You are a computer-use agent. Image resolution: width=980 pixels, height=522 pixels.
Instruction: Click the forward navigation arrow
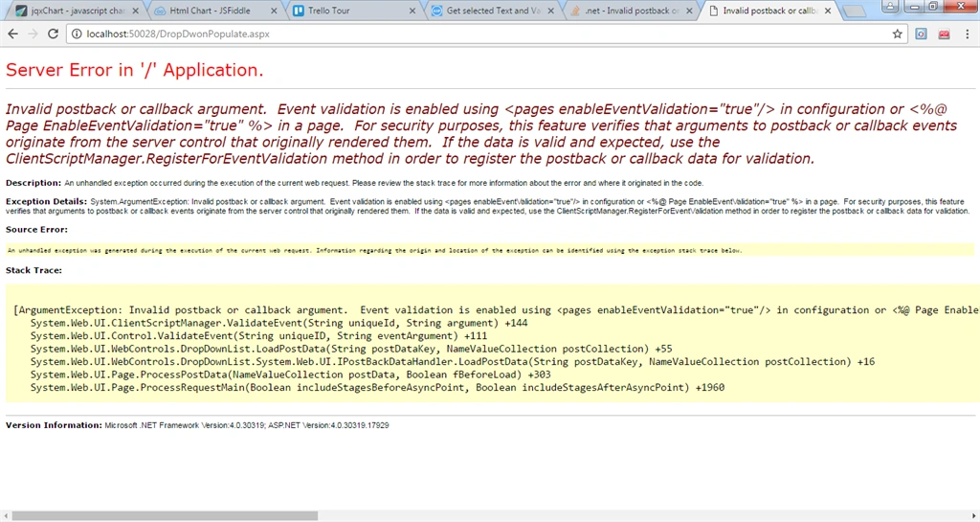tap(33, 34)
